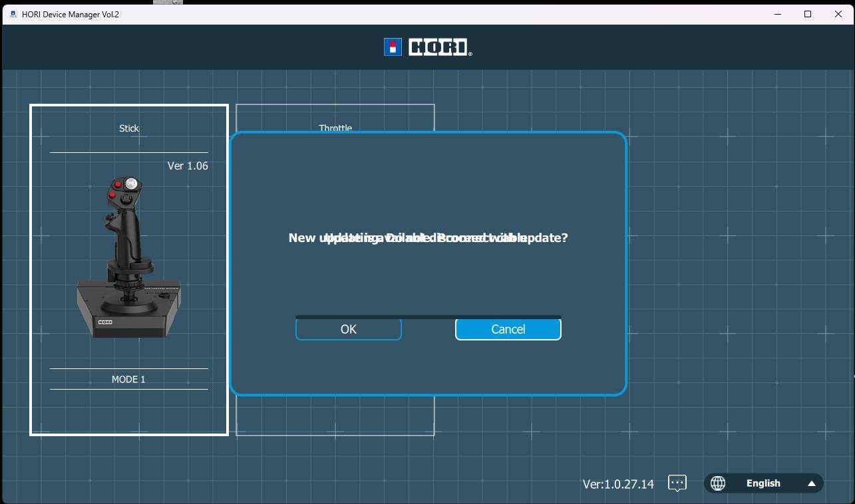Click the MODE 1 label on Stick card
This screenshot has height=504, width=855.
tap(128, 379)
